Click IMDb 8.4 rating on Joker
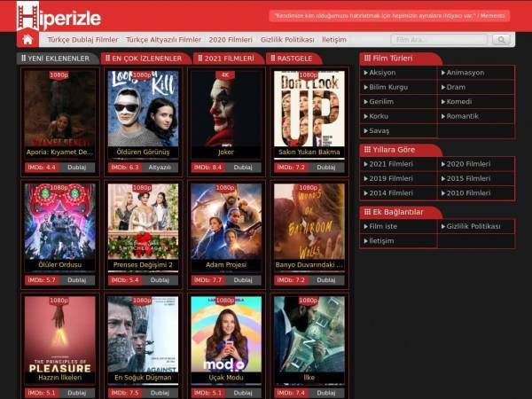Screen dimensions: 532x399 point(207,168)
